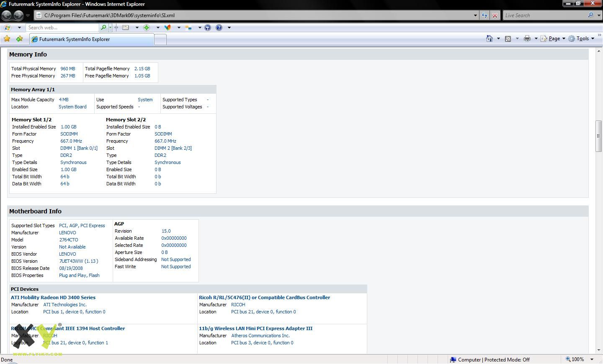Click BIOS version 7UET43WW (1.13) value
The width and height of the screenshot is (603, 364).
click(x=79, y=261)
